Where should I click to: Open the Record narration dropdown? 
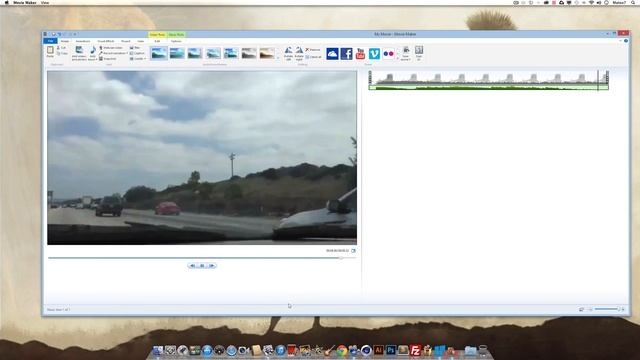click(113, 53)
